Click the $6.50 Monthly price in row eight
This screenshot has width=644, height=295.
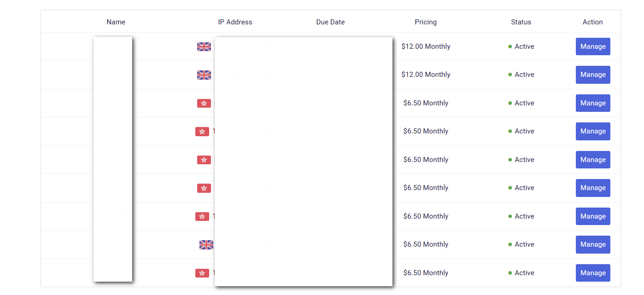[x=426, y=244]
